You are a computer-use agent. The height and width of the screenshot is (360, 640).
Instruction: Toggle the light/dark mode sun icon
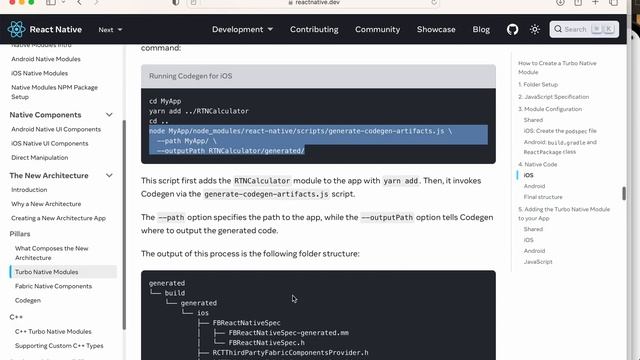click(x=535, y=29)
